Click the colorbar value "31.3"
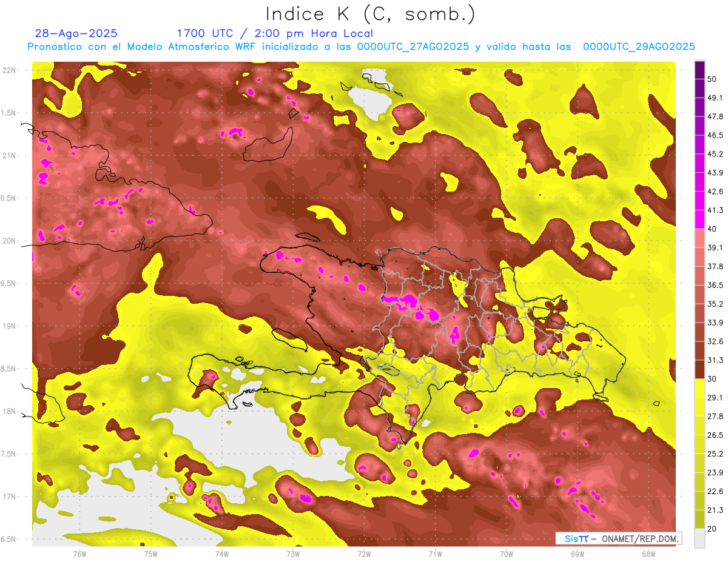The height and width of the screenshot is (562, 728). tap(715, 360)
